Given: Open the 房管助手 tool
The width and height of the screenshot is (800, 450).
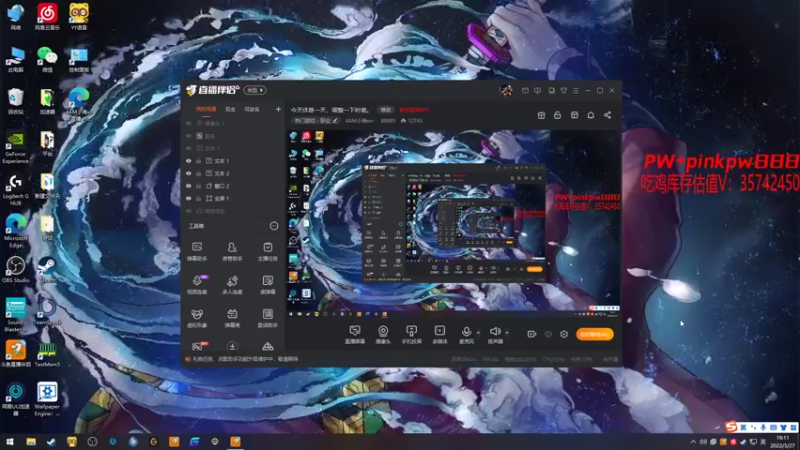Looking at the screenshot, I should [x=232, y=252].
